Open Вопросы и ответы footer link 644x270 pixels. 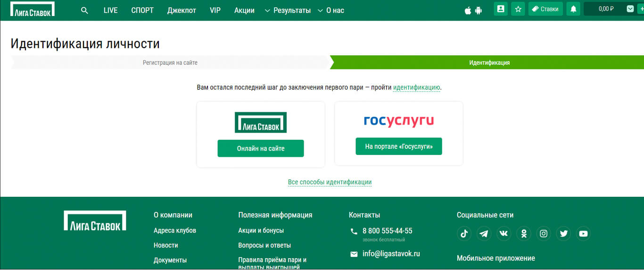tap(264, 245)
